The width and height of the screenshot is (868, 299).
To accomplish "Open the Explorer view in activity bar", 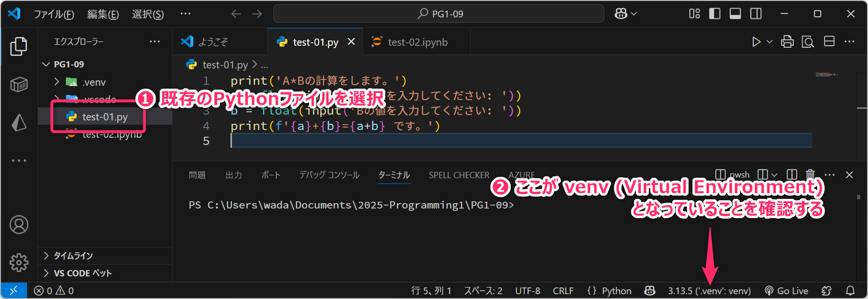I will (x=19, y=46).
